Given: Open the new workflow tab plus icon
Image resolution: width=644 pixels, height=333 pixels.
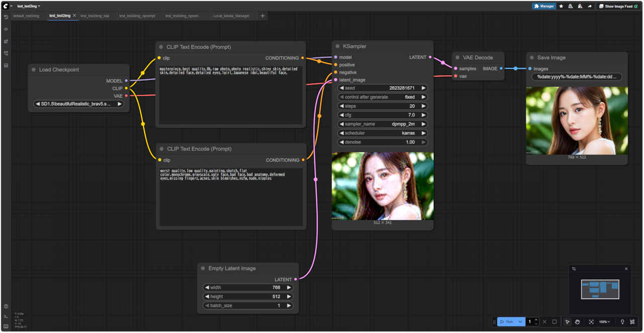Looking at the screenshot, I should point(262,16).
